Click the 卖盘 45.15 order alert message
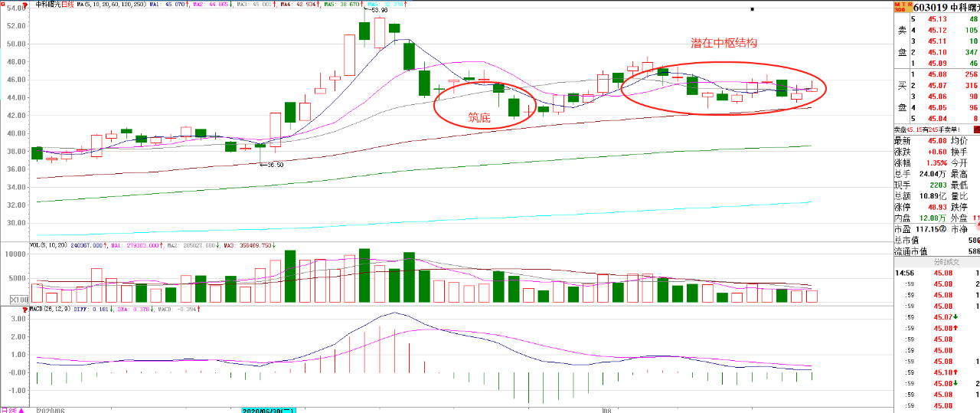 [927, 129]
